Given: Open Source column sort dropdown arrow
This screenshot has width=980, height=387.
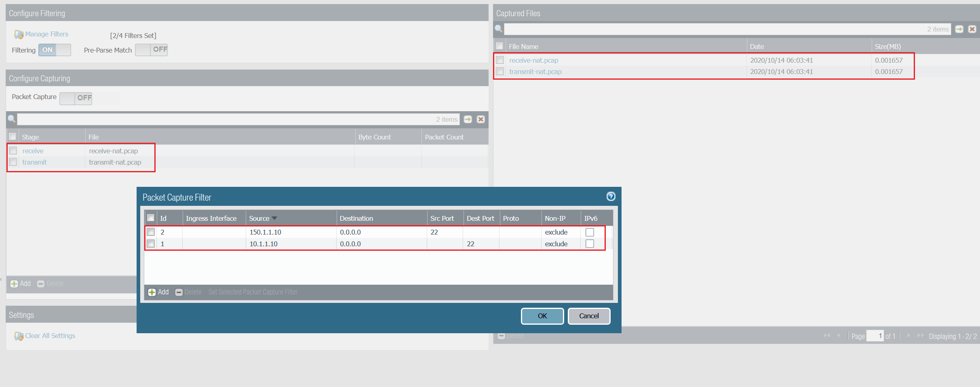Looking at the screenshot, I should [x=274, y=218].
